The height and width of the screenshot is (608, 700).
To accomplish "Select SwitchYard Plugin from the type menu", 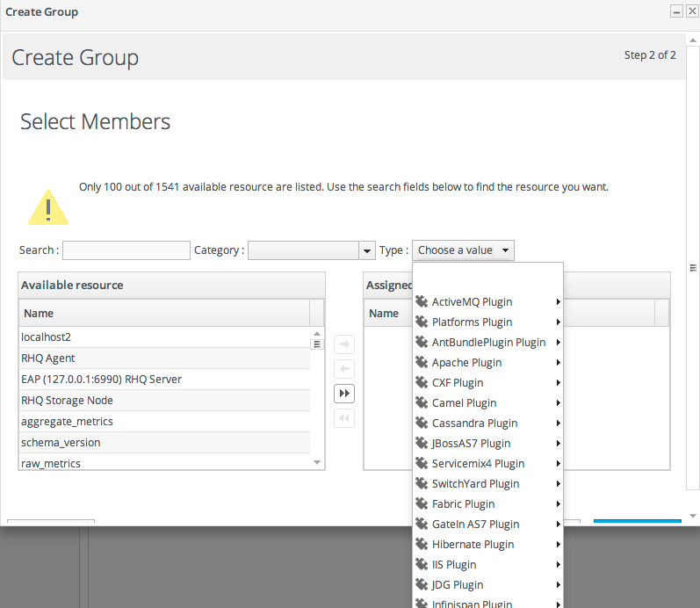I will (x=475, y=484).
